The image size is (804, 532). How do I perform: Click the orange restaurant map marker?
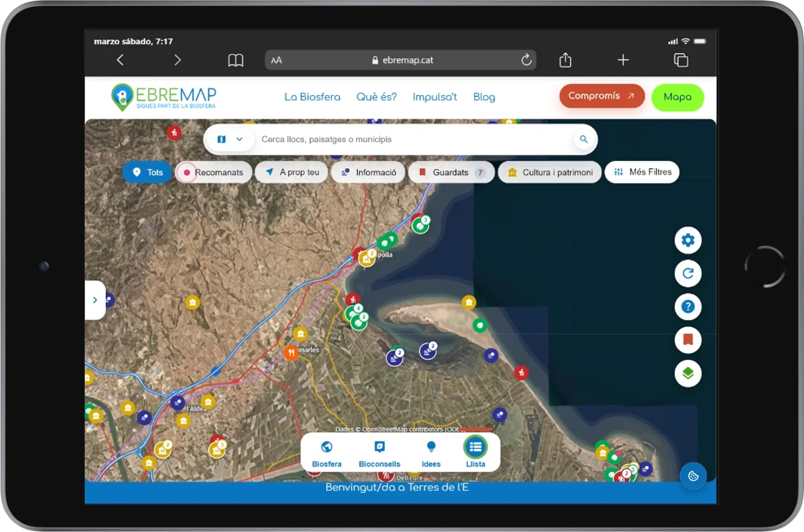coord(291,352)
